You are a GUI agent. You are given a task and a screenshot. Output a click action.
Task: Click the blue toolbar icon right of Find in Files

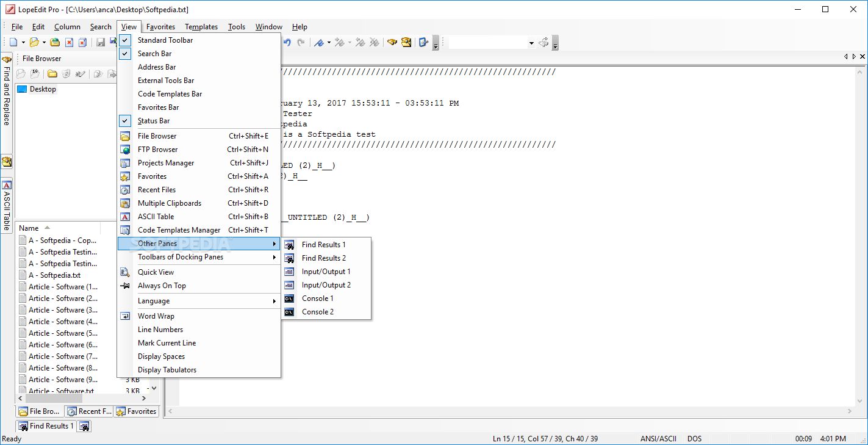tap(424, 42)
